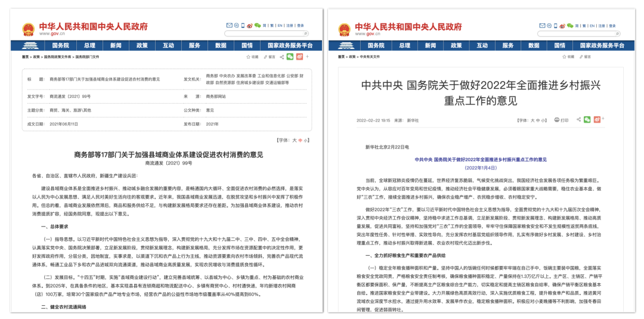
Task: Go to 首页 in the left page breadcrumb
Action: 25,57
